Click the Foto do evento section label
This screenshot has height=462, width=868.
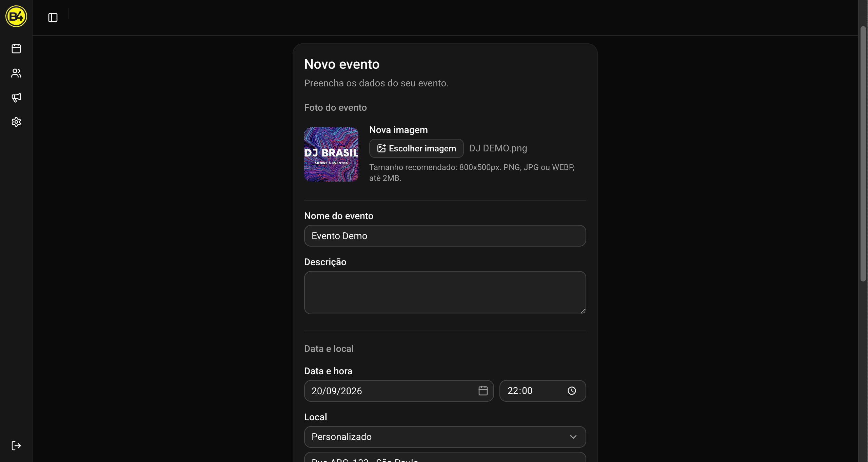coord(335,108)
